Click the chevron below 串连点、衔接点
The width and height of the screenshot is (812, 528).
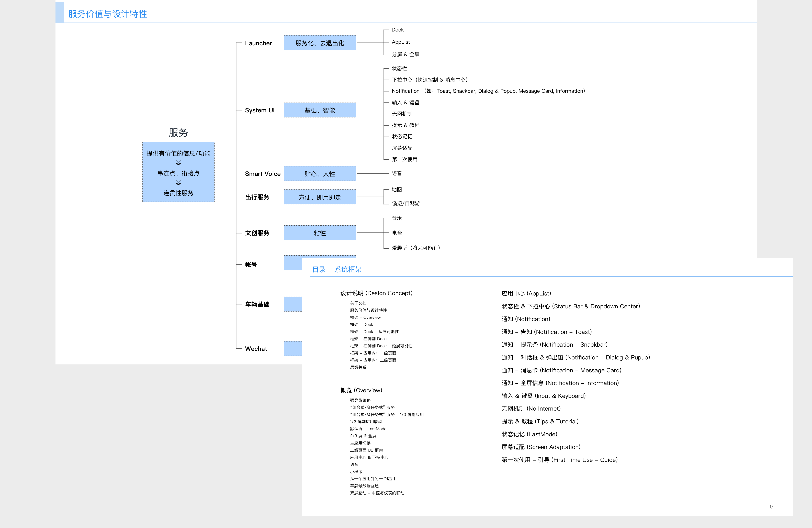click(178, 183)
